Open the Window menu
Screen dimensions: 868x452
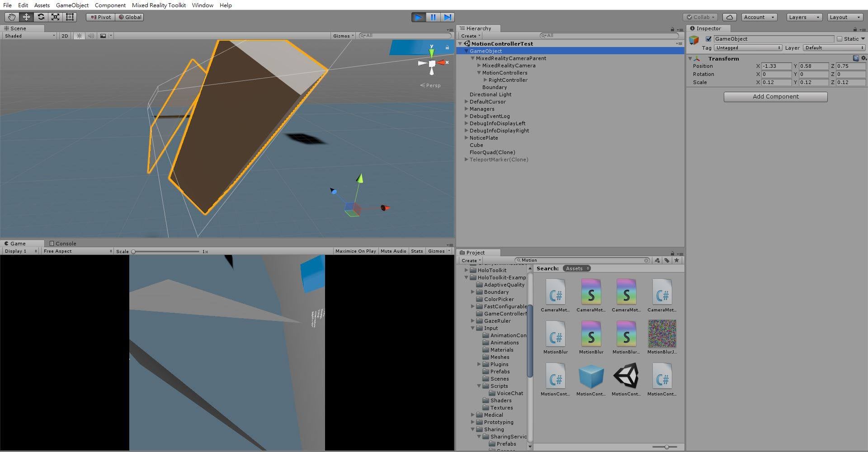[x=203, y=5]
